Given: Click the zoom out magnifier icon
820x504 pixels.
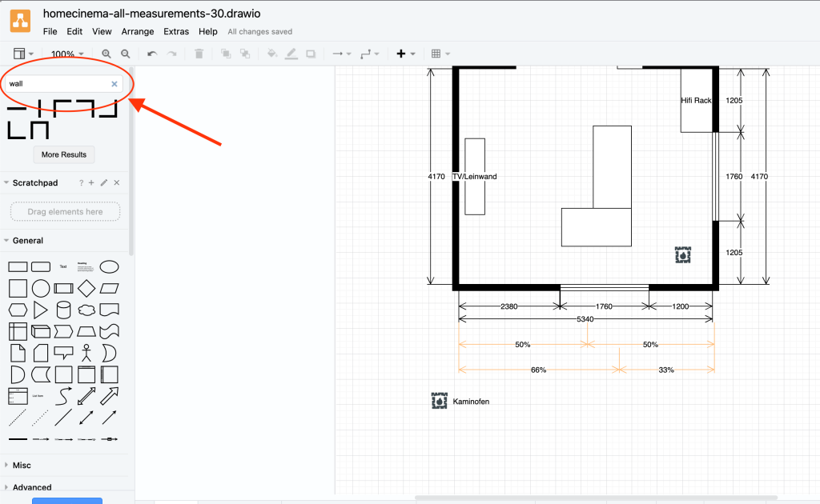Looking at the screenshot, I should point(126,54).
